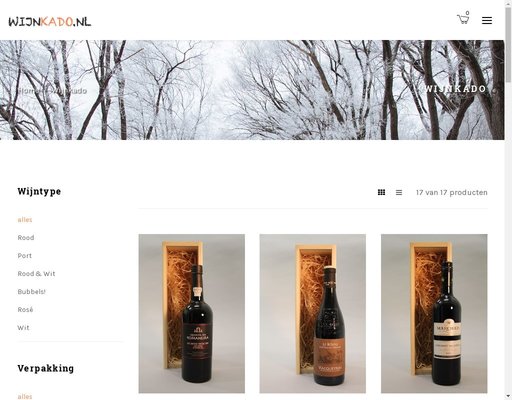Select 'alles' under Wijntype

25,220
